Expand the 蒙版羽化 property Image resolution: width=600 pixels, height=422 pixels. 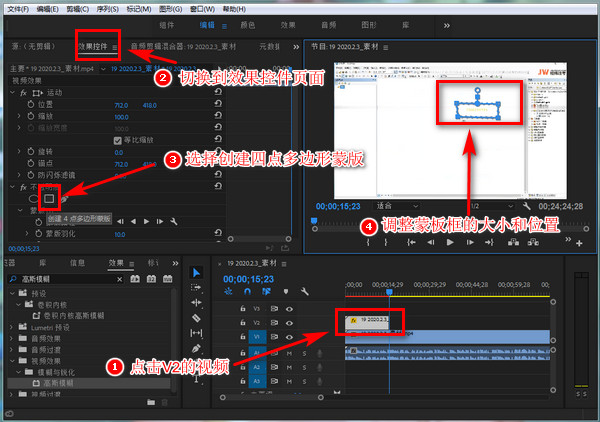(x=27, y=233)
